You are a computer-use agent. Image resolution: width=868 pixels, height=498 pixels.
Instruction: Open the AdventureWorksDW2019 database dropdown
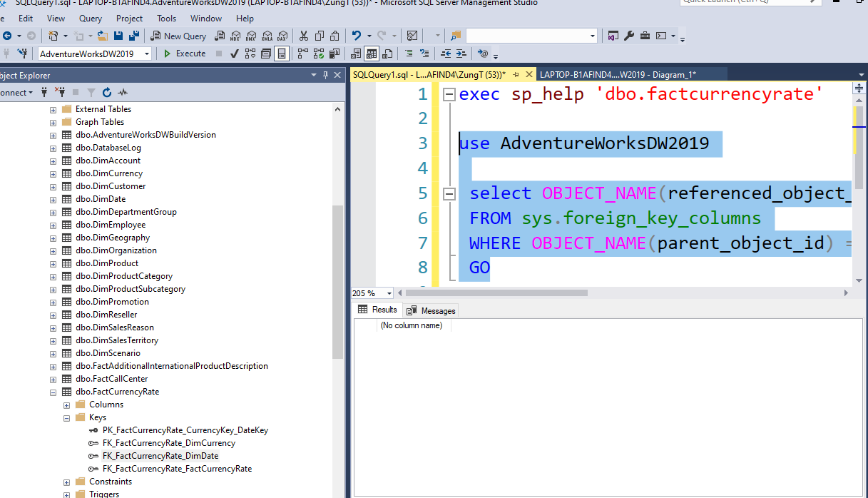tap(147, 54)
